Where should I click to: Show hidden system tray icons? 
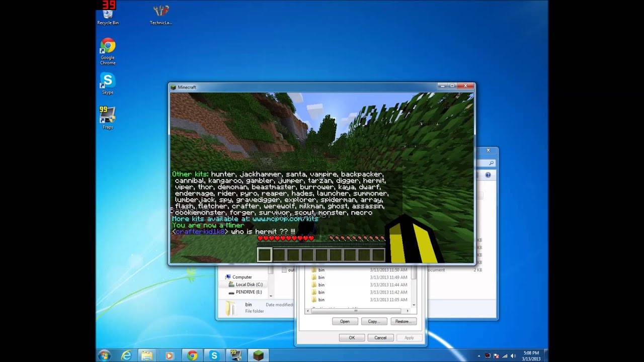479,356
